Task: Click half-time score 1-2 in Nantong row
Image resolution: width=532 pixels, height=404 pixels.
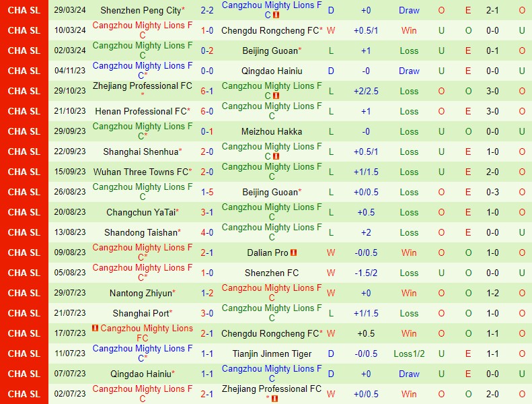Action: (492, 293)
